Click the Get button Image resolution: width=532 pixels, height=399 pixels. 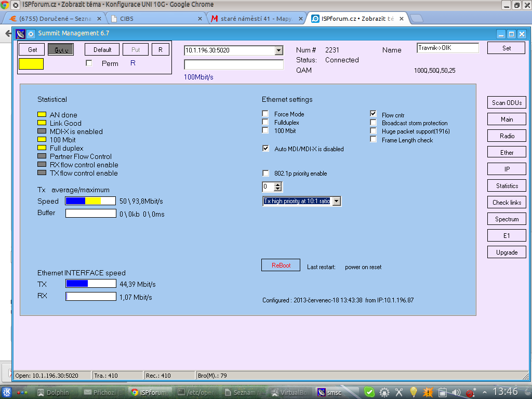click(x=32, y=49)
